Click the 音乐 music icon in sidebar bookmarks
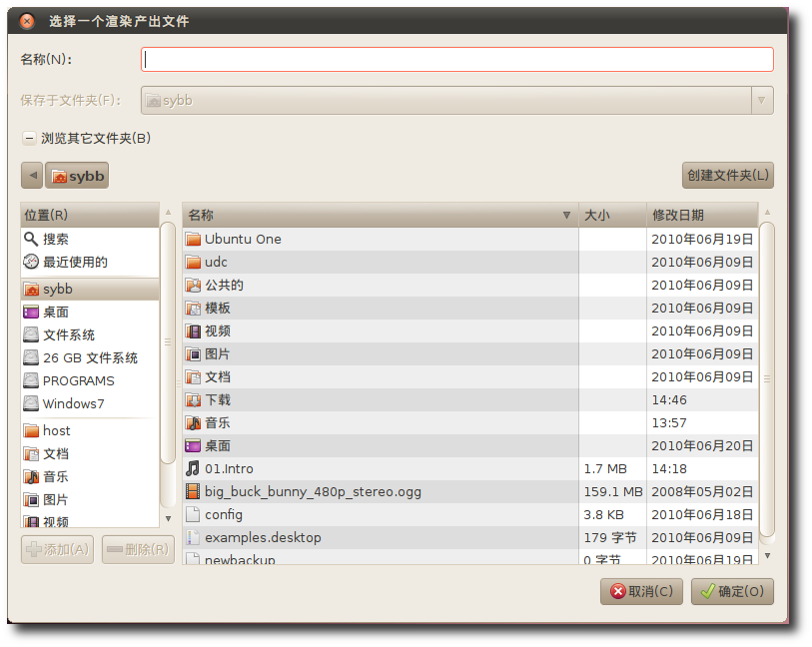This screenshot has height=647, width=812. pos(31,476)
